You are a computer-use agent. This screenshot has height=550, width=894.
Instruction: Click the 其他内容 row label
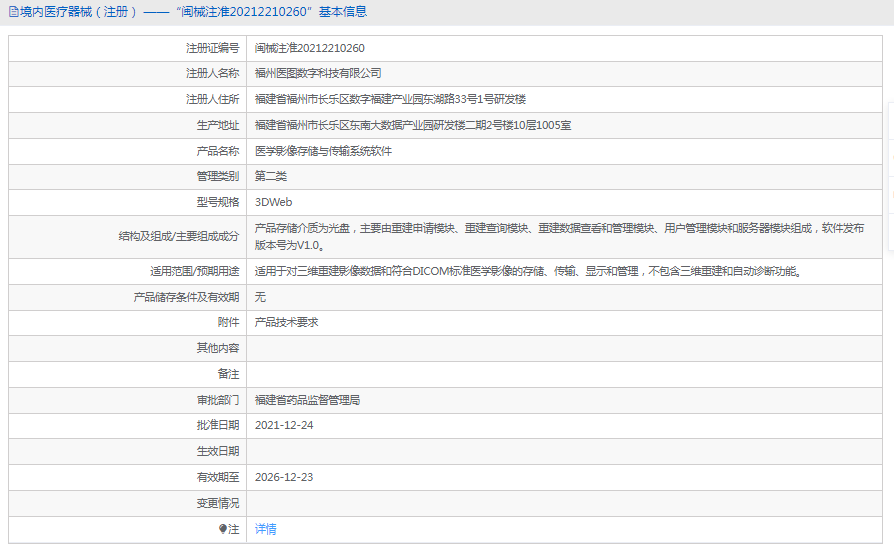(x=218, y=348)
